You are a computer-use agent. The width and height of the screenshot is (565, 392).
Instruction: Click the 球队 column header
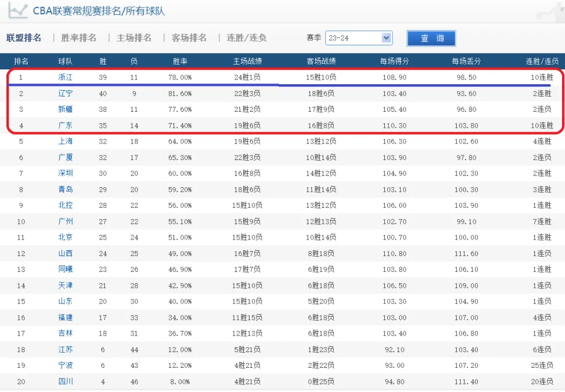tap(65, 61)
